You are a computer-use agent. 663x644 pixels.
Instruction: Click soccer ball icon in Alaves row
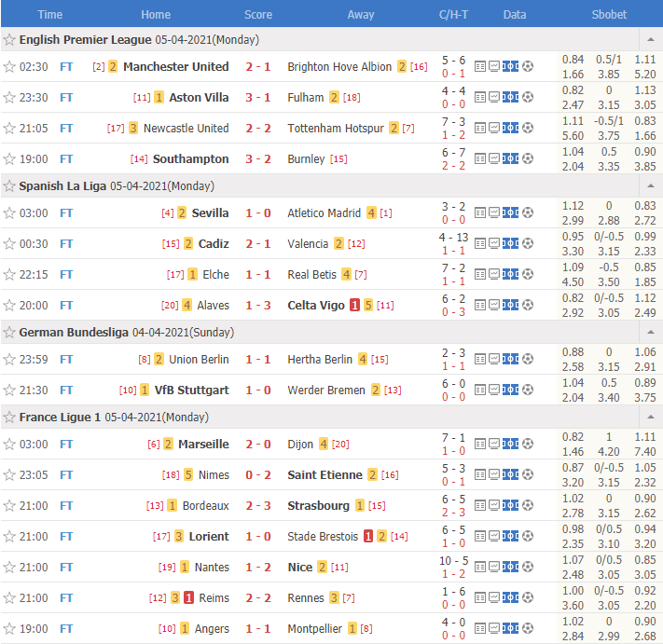(x=527, y=305)
